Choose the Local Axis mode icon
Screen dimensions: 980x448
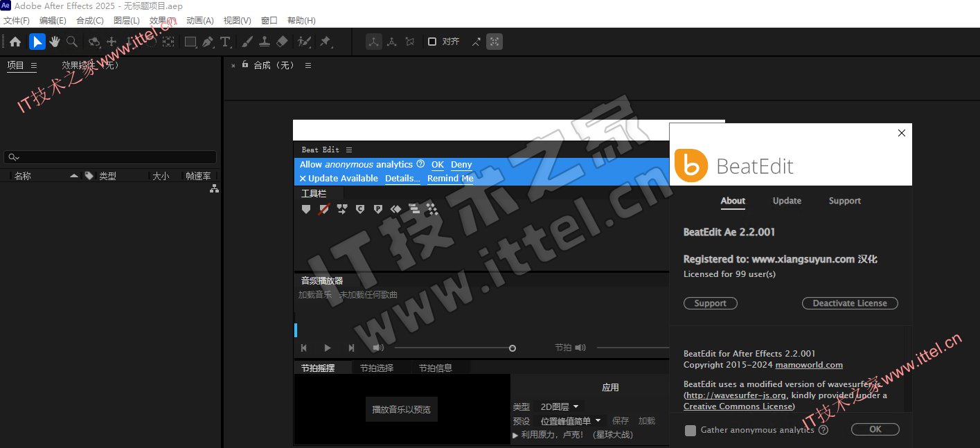(x=374, y=42)
